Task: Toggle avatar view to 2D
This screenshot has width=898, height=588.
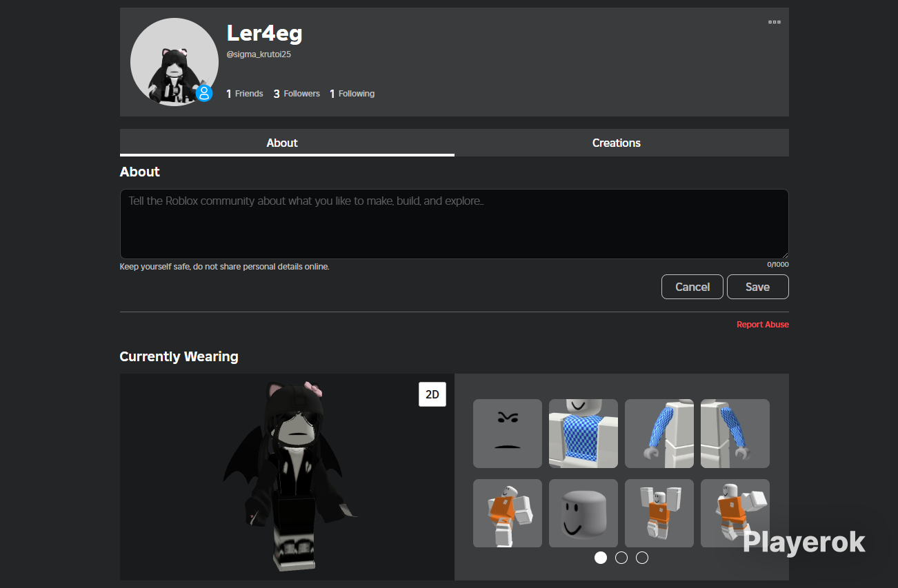Action: click(x=432, y=394)
